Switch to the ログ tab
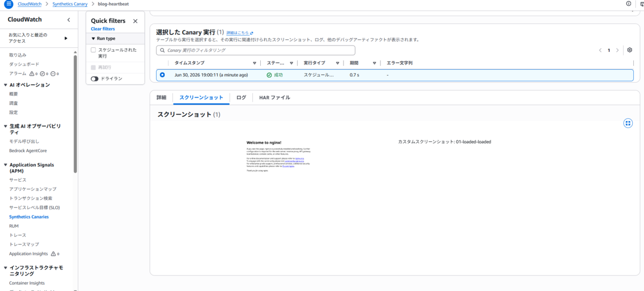Viewport: 644px width, 291px height. pos(241,98)
